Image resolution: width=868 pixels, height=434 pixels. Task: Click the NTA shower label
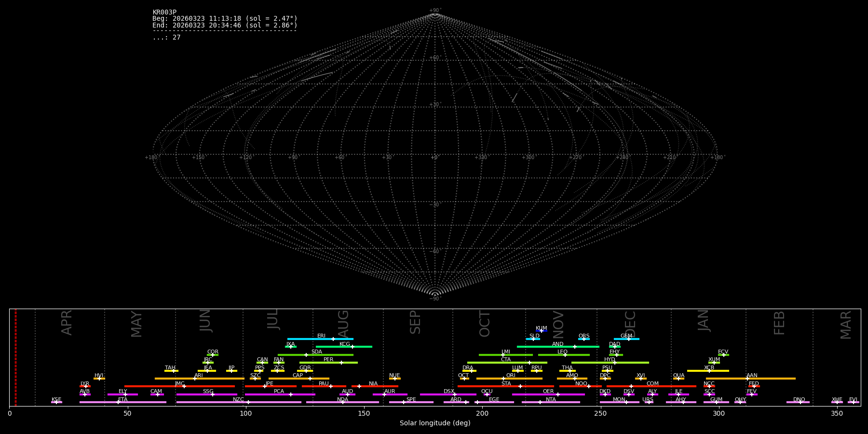point(551,400)
